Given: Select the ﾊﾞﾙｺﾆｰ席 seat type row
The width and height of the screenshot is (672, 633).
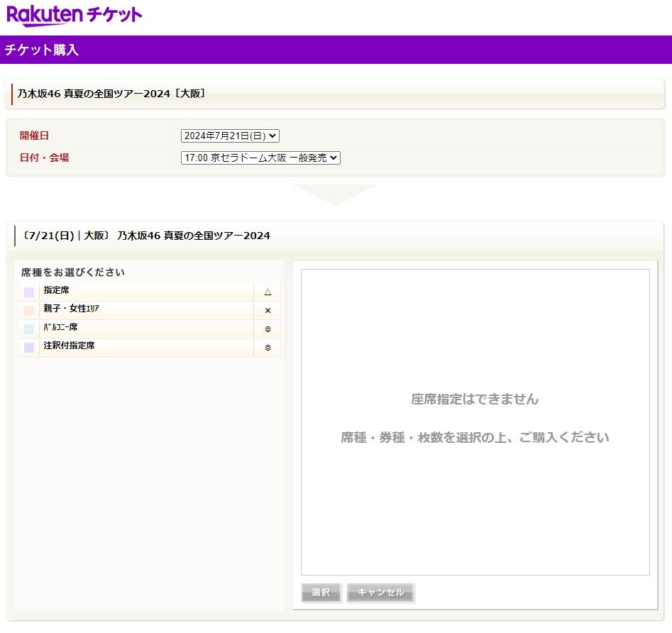Looking at the screenshot, I should click(149, 329).
